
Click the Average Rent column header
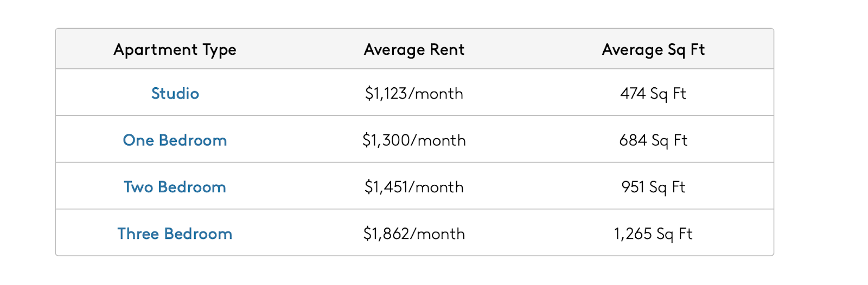pyautogui.click(x=414, y=49)
